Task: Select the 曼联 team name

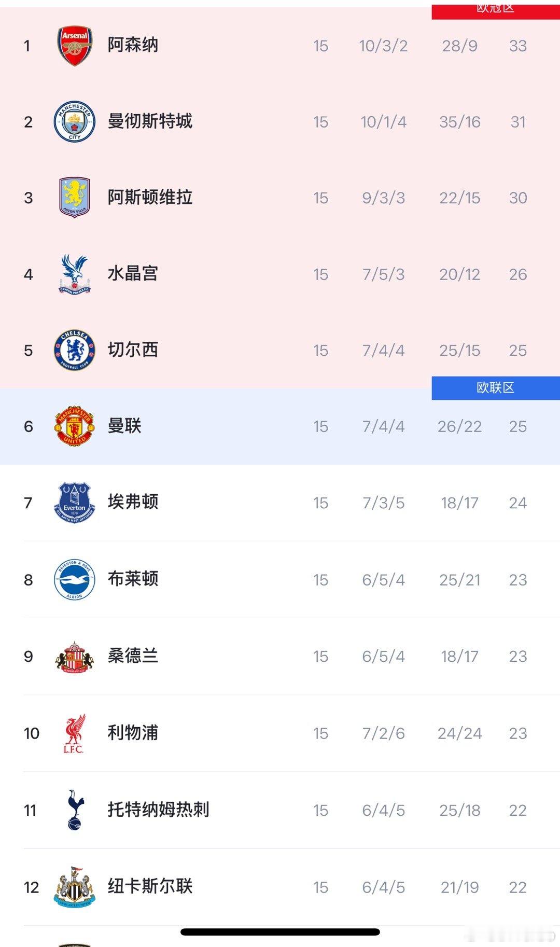Action: 124,426
